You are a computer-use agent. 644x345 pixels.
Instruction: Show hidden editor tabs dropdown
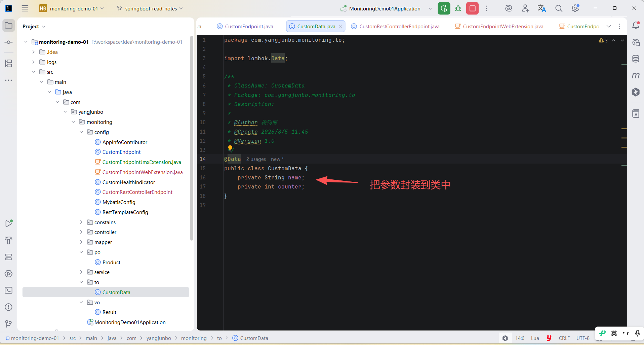pyautogui.click(x=609, y=26)
